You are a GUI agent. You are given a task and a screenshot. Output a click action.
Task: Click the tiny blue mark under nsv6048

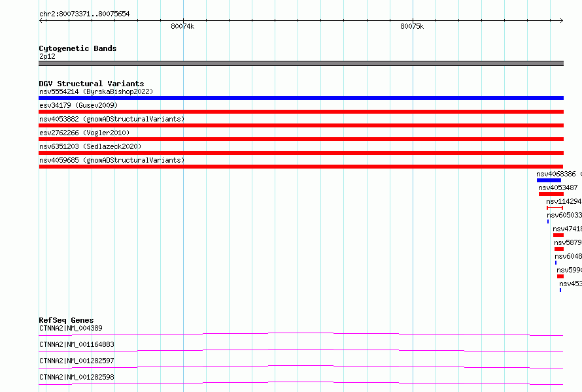click(556, 263)
